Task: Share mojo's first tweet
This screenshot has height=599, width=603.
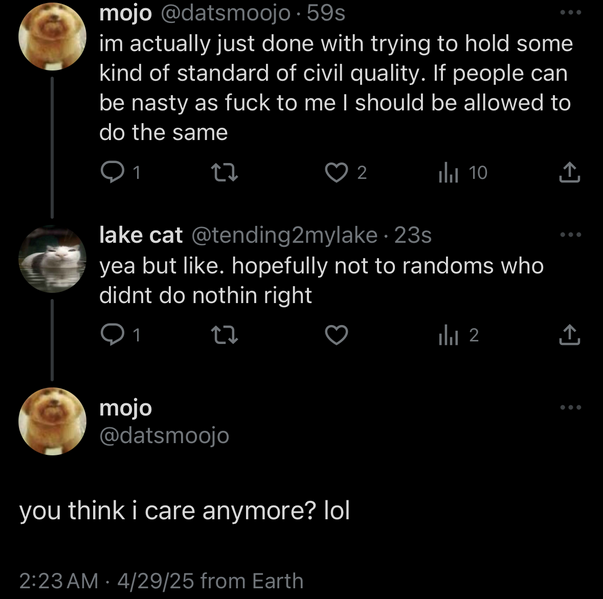Action: [x=569, y=173]
